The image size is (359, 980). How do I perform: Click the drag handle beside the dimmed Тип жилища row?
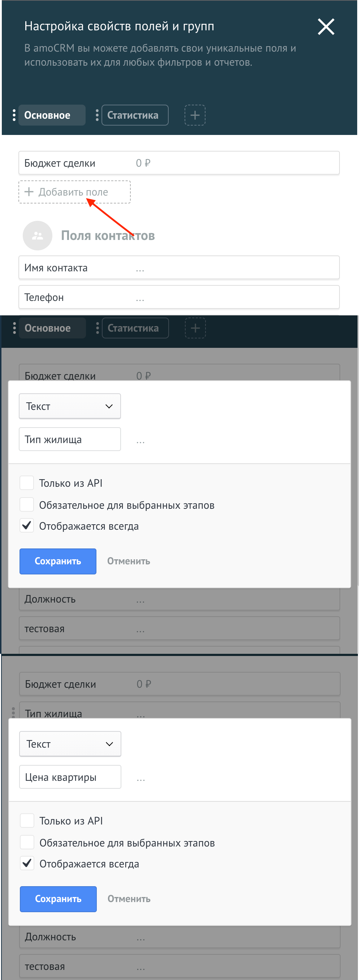(13, 712)
